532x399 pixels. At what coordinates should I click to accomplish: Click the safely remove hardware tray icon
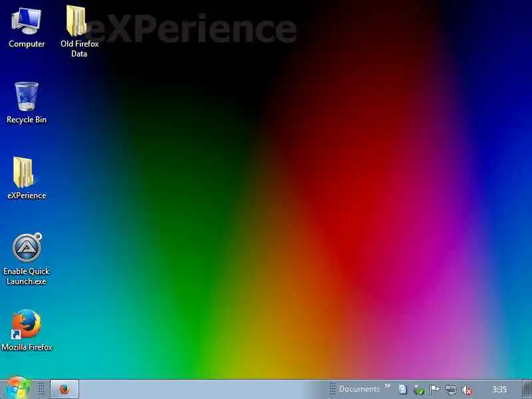click(x=419, y=390)
